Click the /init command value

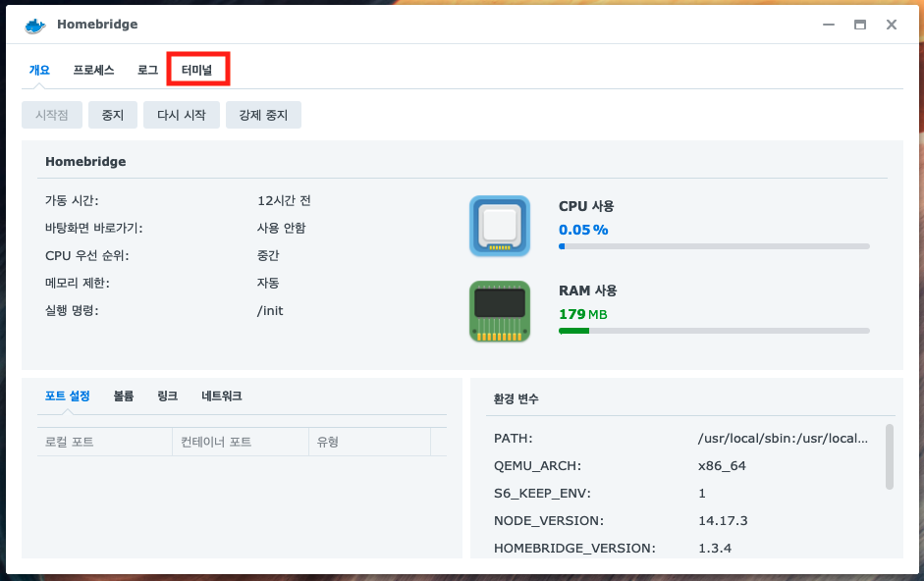[x=270, y=310]
